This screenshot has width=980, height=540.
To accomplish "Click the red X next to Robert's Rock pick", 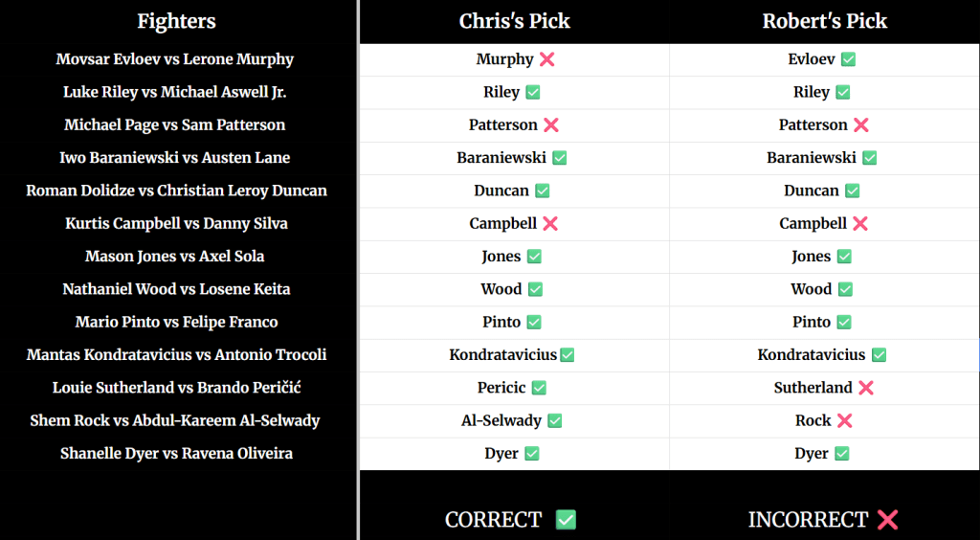I will 844,420.
